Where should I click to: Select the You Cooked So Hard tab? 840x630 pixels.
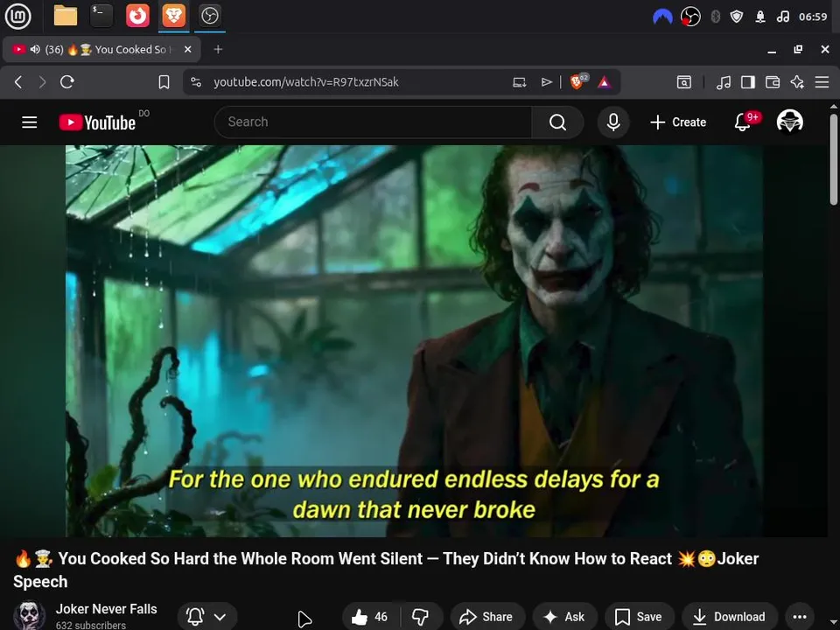pos(101,49)
